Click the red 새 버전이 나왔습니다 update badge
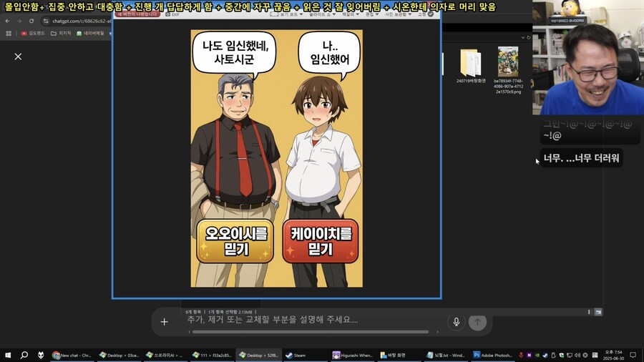The height and width of the screenshot is (362, 644). (x=137, y=14)
